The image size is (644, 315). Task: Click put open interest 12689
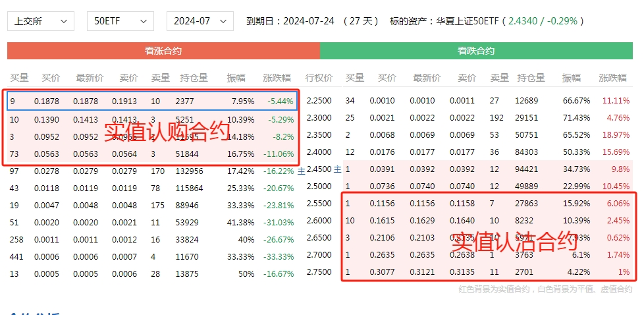click(x=526, y=101)
